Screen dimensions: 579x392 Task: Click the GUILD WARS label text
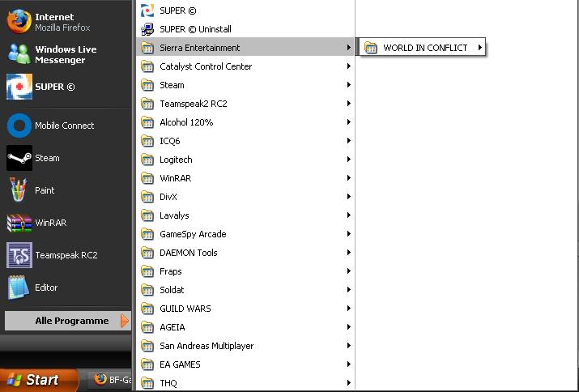(x=185, y=309)
